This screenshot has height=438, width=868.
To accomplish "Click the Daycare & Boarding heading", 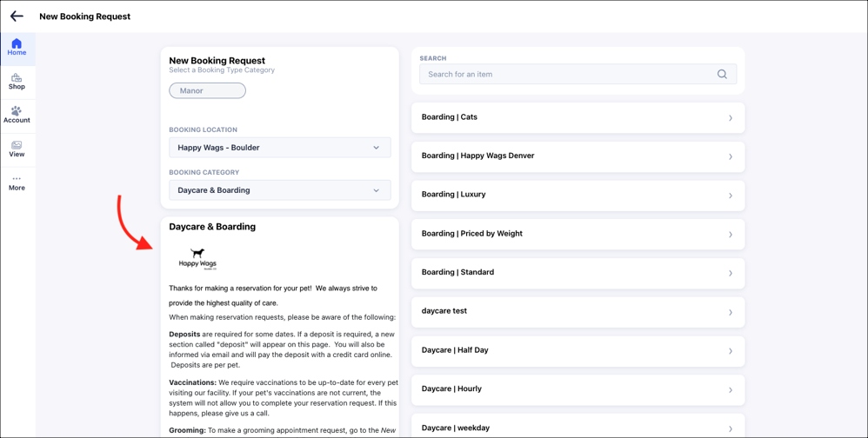I will [x=212, y=227].
